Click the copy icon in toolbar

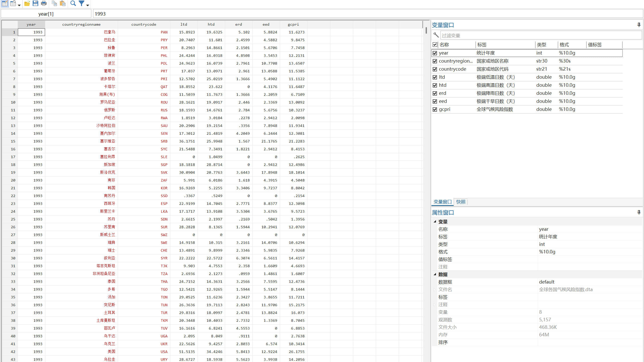click(54, 4)
